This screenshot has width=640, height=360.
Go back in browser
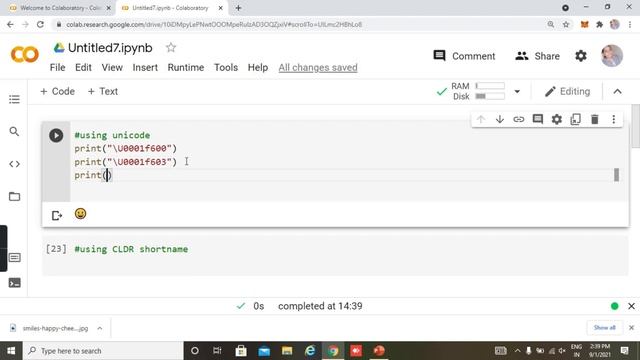click(x=10, y=24)
